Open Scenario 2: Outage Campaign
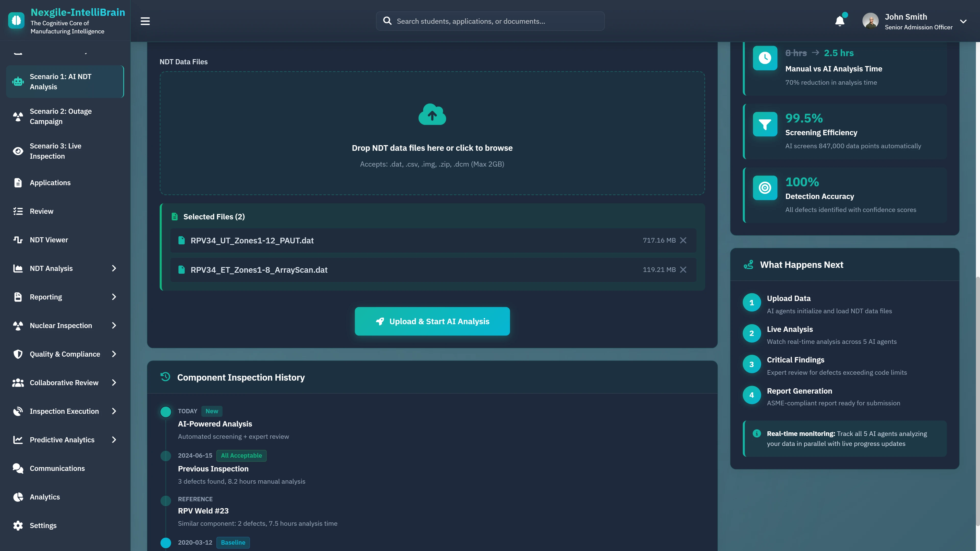 [61, 116]
